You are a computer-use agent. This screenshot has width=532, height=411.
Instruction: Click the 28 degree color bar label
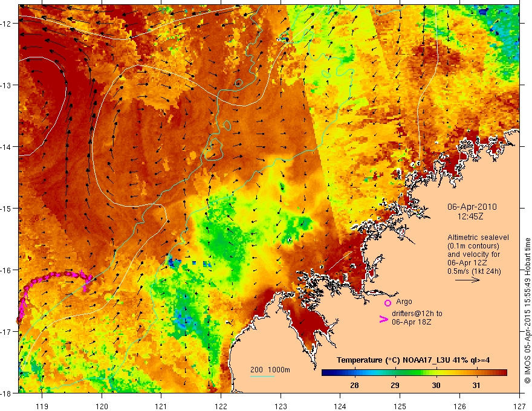[x=354, y=385]
